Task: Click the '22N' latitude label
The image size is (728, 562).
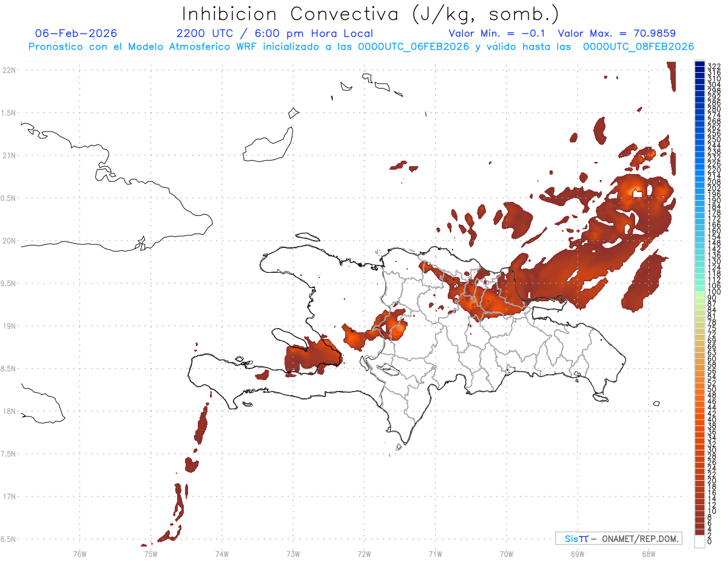Action: click(9, 70)
